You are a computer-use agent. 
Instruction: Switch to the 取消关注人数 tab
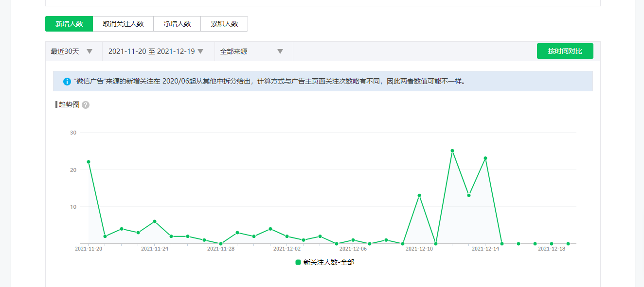pyautogui.click(x=123, y=24)
